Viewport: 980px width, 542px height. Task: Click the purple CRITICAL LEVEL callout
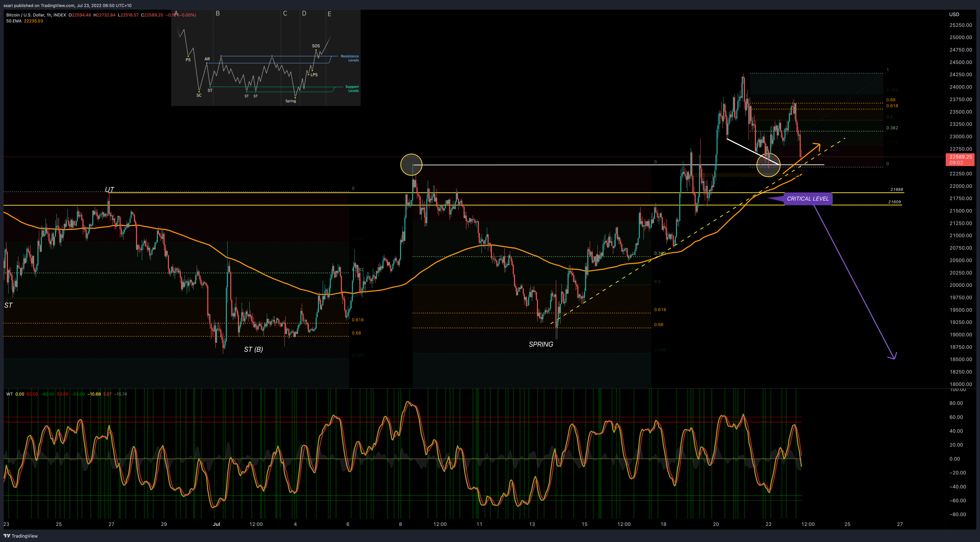(x=808, y=199)
